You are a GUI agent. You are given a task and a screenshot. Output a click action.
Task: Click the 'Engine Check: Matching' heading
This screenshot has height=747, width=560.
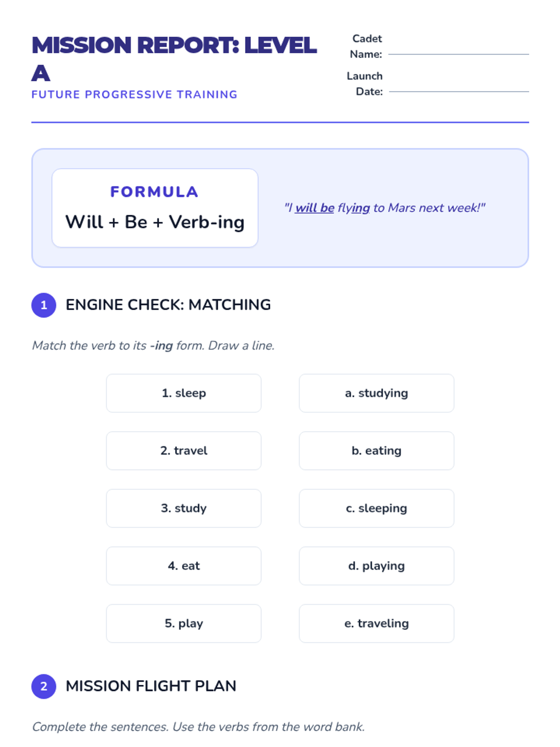168,305
